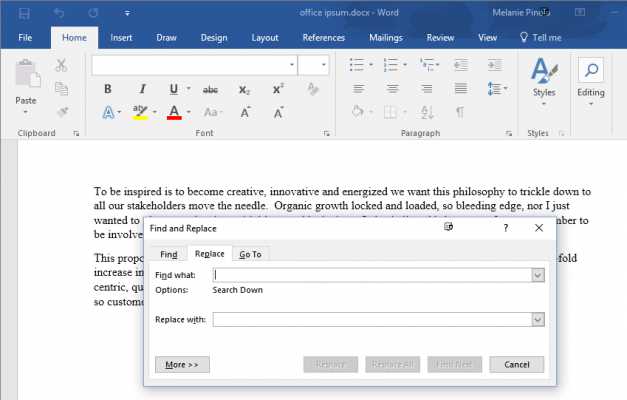Switch to Find tab in dialog
627x400 pixels.
169,254
